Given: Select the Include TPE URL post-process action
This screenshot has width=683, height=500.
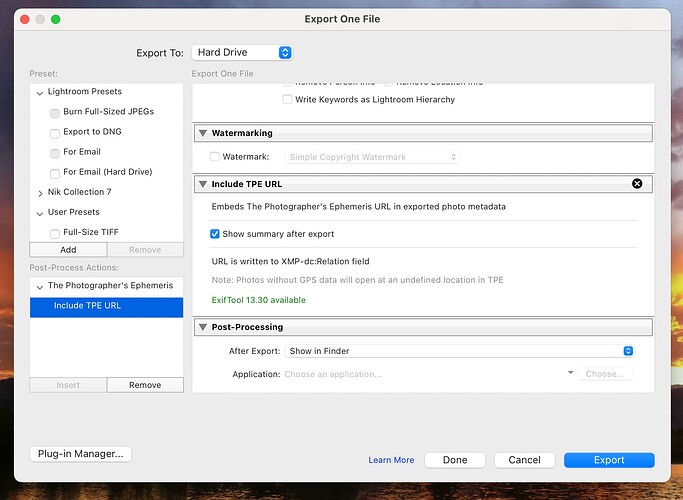Looking at the screenshot, I should pos(106,307).
